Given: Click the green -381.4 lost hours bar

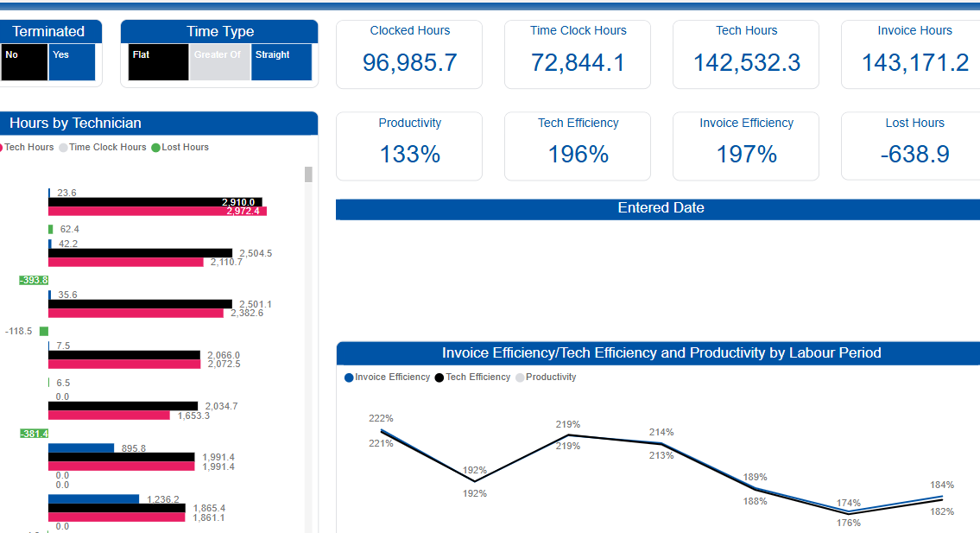Looking at the screenshot, I should tap(35, 434).
